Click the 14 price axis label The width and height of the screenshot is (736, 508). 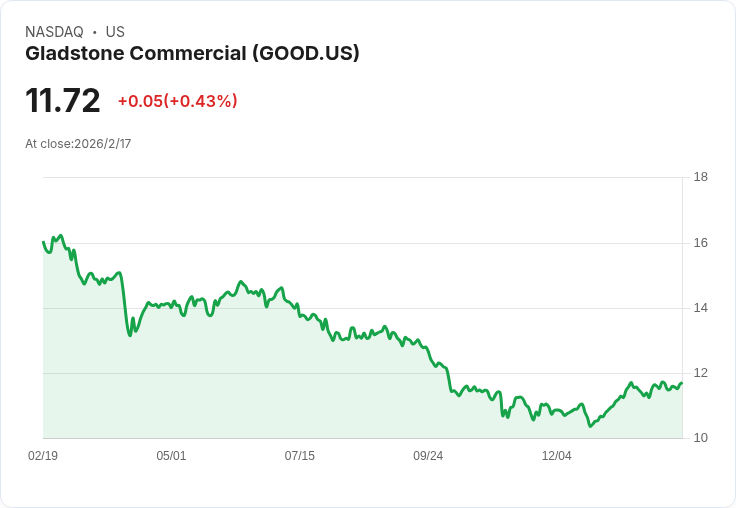[701, 308]
